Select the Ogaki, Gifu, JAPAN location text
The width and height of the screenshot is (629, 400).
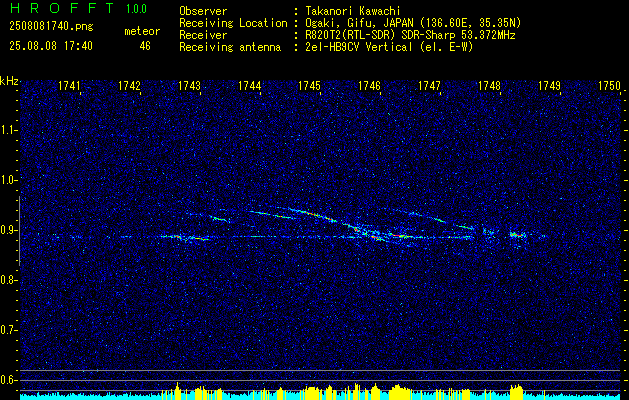click(x=413, y=23)
